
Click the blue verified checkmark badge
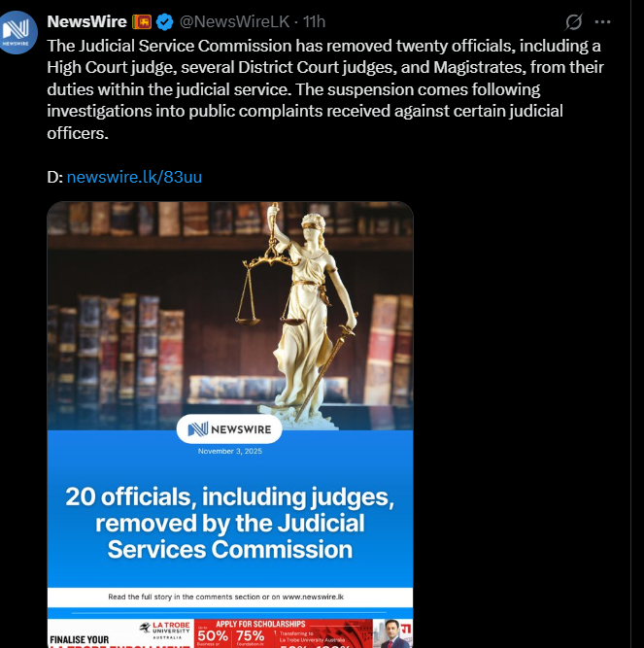(164, 22)
